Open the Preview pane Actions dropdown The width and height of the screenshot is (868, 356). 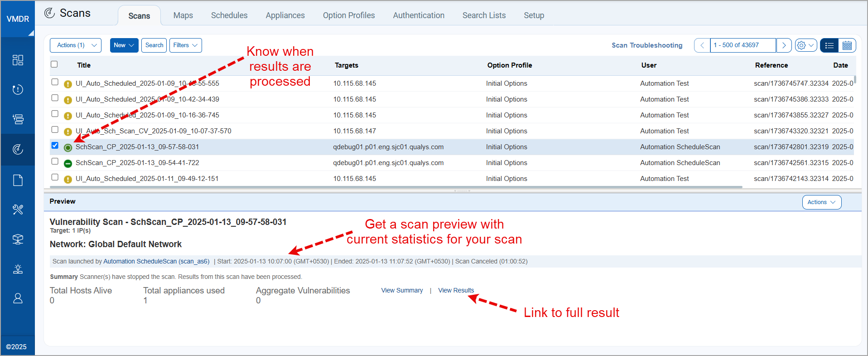tap(822, 202)
